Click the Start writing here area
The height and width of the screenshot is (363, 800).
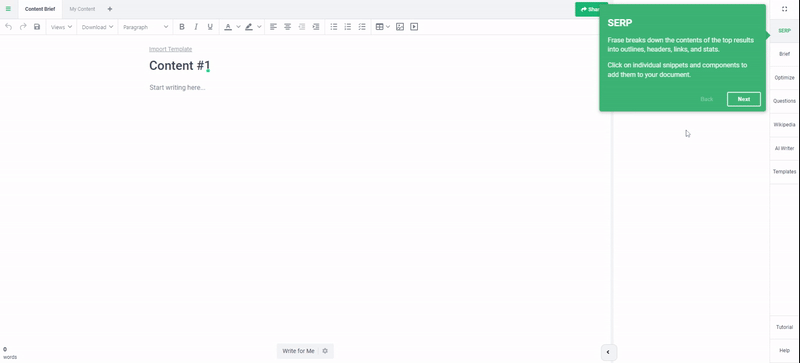point(177,87)
